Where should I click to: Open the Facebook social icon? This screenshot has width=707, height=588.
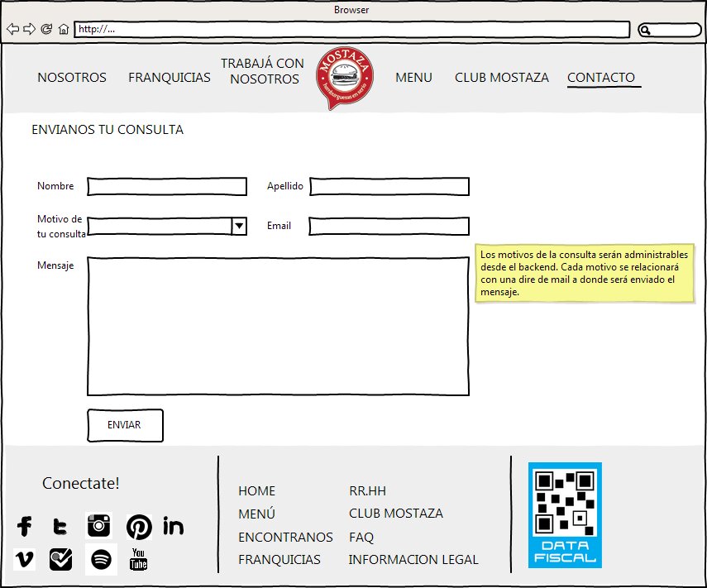coord(24,526)
